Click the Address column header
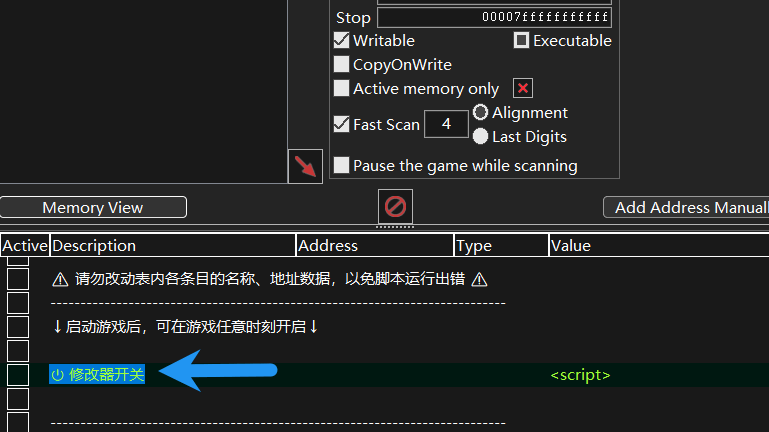This screenshot has height=432, width=769. [x=375, y=245]
